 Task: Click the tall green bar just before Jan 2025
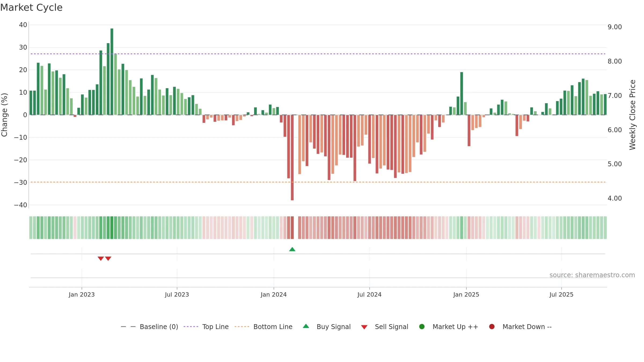click(x=462, y=93)
